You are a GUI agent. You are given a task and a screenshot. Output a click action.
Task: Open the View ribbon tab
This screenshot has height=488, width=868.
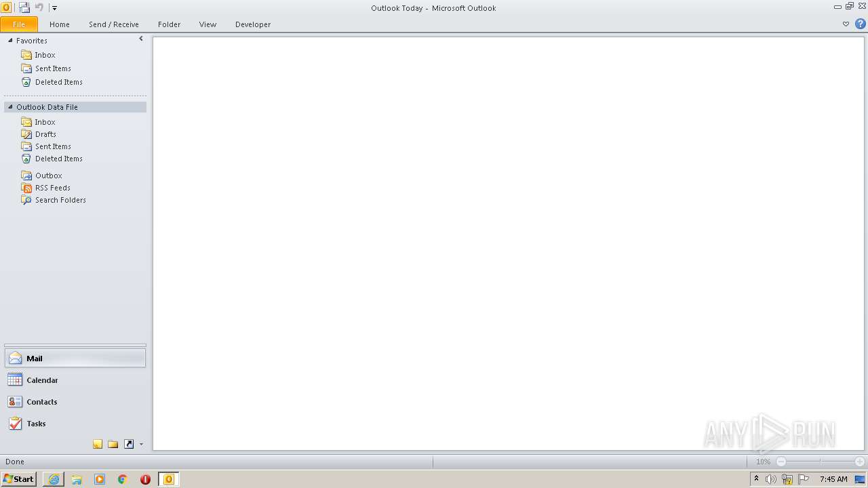click(x=208, y=24)
